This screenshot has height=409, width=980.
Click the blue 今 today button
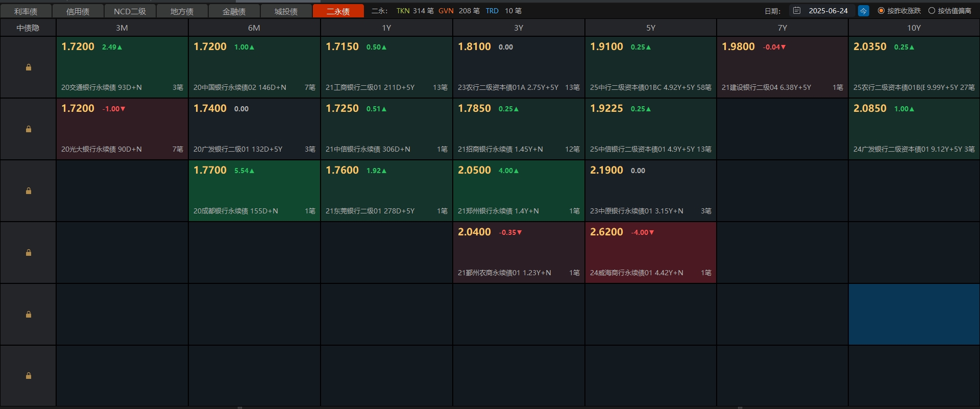pyautogui.click(x=864, y=11)
